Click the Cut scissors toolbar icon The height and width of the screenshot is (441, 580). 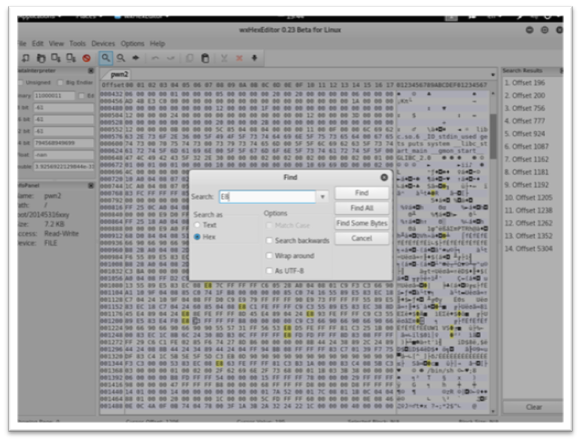coord(224,58)
